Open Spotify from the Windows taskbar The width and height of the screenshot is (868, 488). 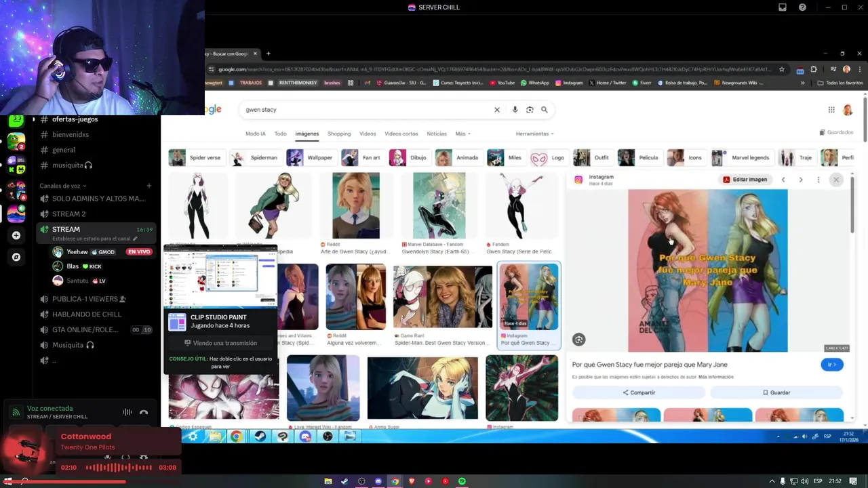[462, 481]
